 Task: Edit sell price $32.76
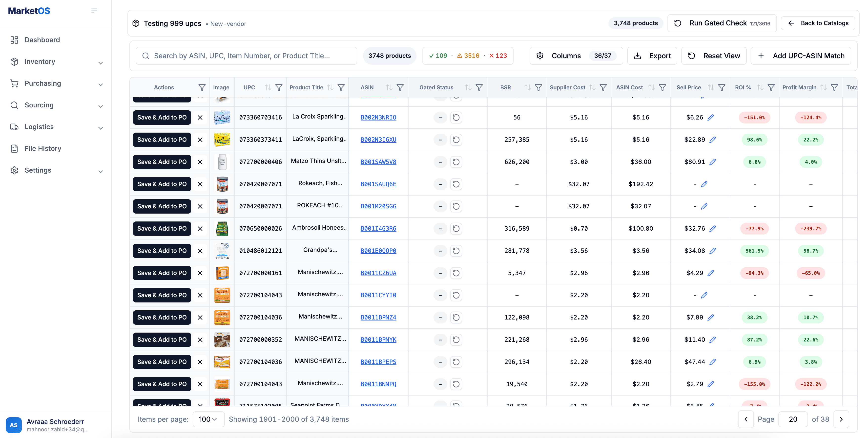coord(712,229)
